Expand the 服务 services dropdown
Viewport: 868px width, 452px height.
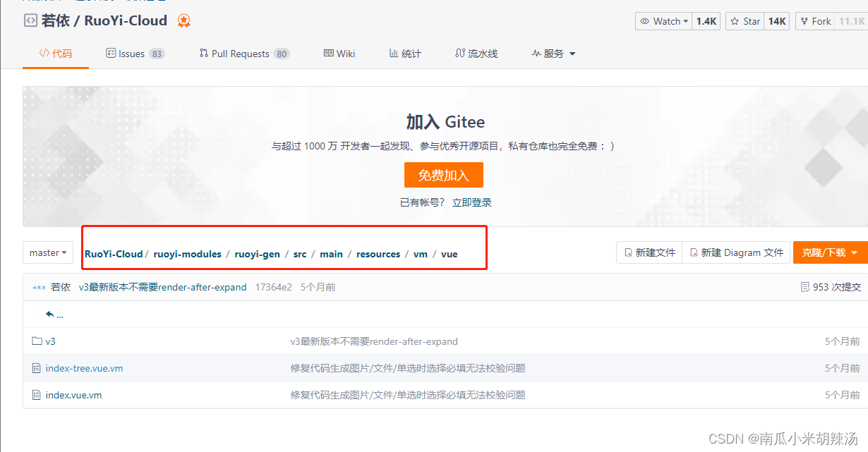554,54
